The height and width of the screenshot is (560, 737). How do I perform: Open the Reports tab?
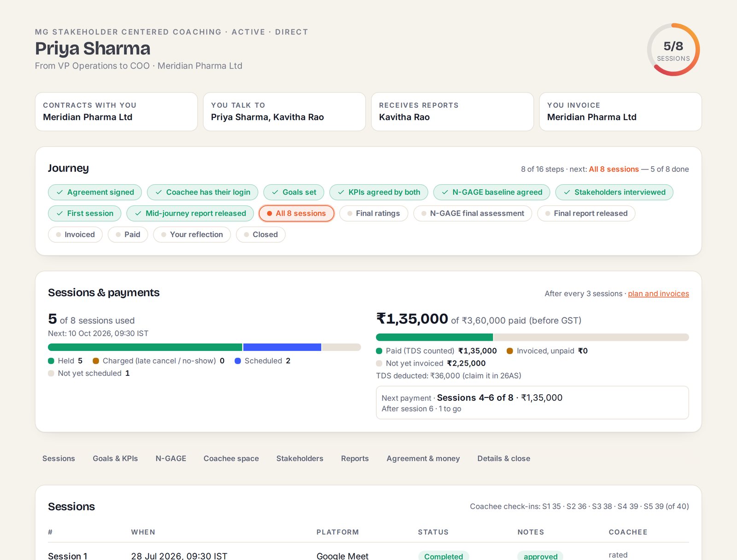pos(355,458)
